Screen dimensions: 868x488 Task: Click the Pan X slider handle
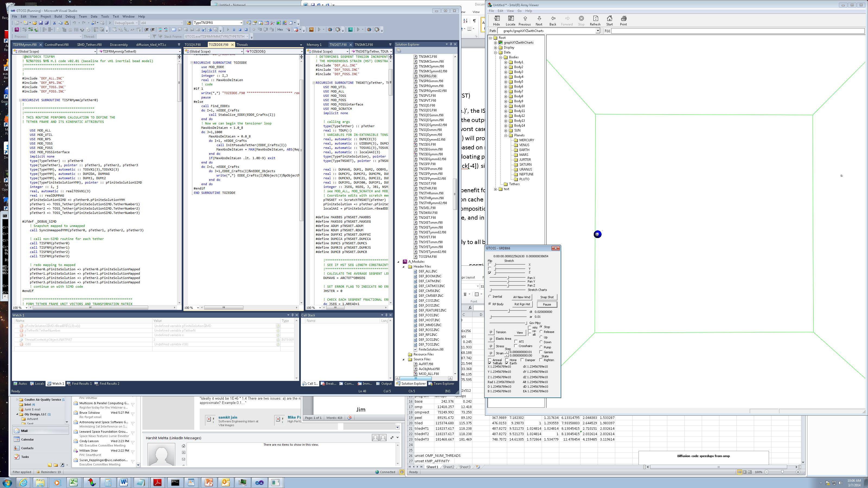click(x=508, y=278)
